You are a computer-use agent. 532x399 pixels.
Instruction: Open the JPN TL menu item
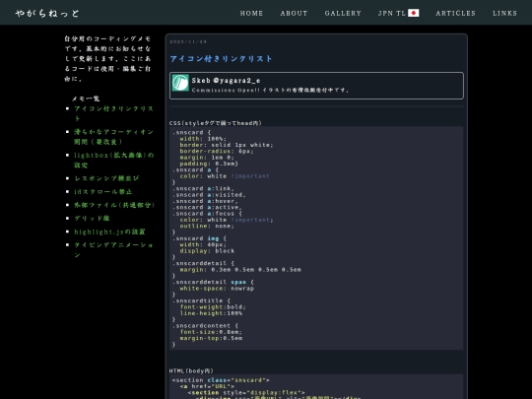pyautogui.click(x=398, y=13)
